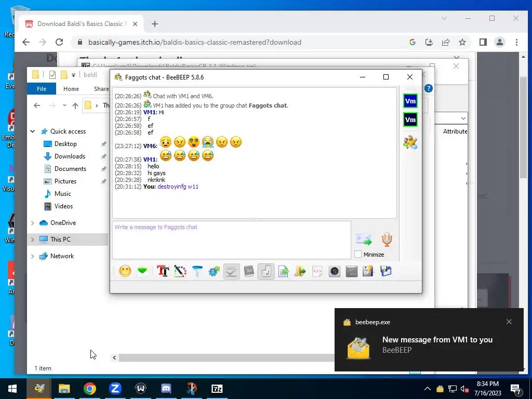The width and height of the screenshot is (532, 399).
Task: Open dropdown arrow above Attribute column
Action: click(463, 118)
